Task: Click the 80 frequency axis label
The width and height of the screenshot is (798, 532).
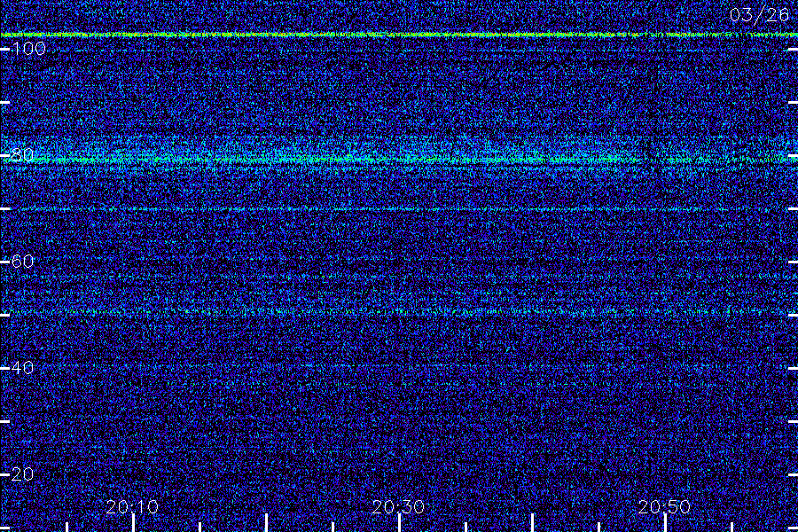Action: 22,155
